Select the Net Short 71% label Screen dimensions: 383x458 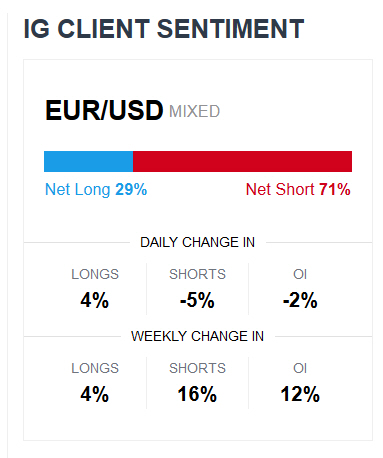point(298,189)
